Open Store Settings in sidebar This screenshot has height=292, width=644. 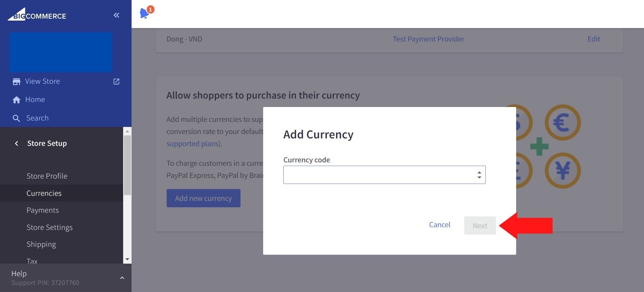pos(50,228)
